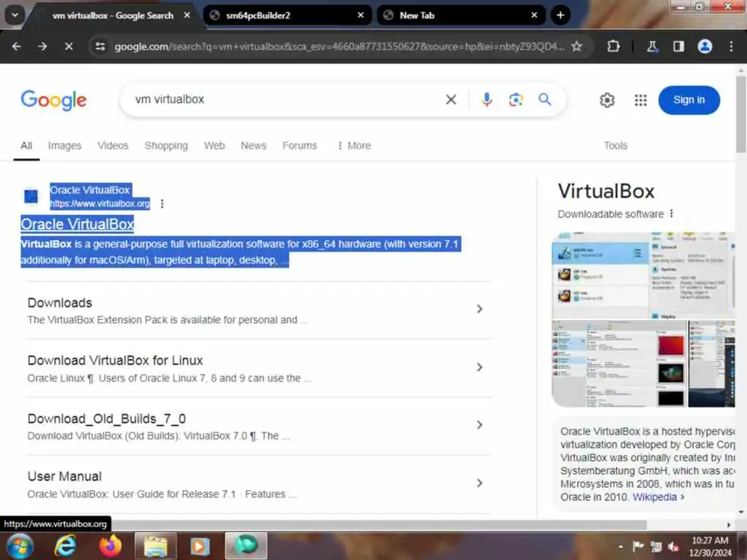This screenshot has width=747, height=560.
Task: Click the www.virtualbox.org URL breadcrumb
Action: tap(100, 204)
